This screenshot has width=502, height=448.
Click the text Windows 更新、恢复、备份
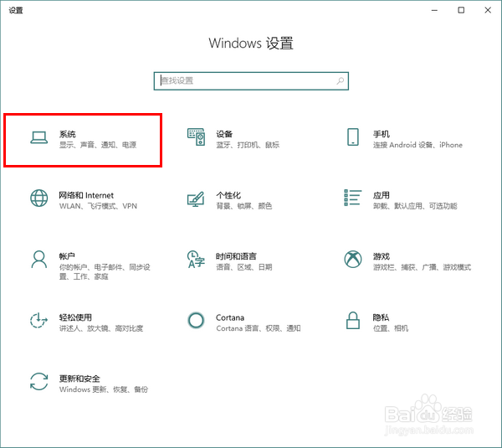tap(104, 389)
